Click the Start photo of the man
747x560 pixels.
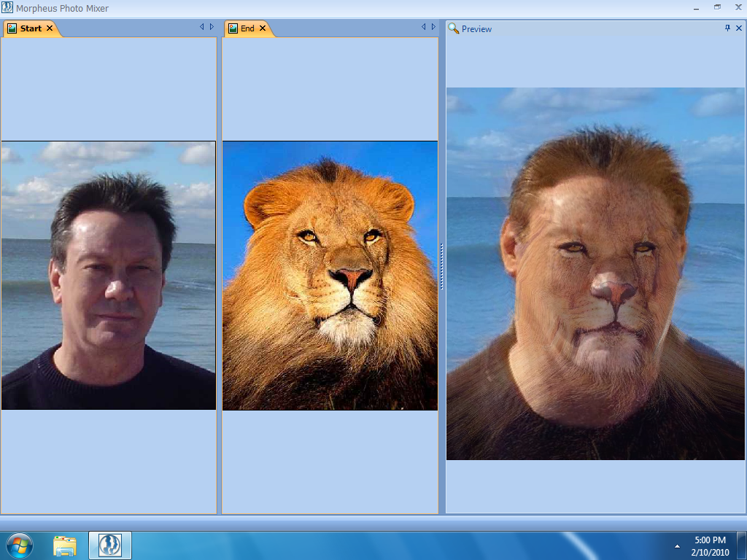(109, 275)
